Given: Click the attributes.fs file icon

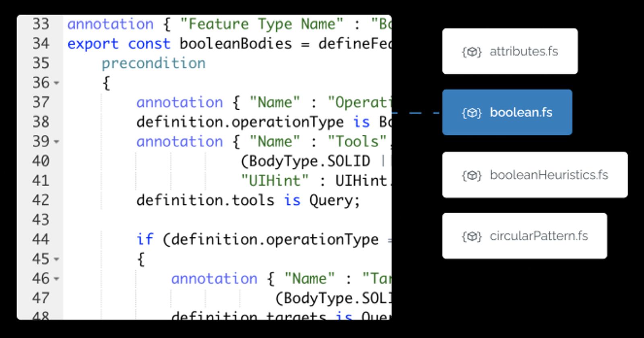Looking at the screenshot, I should (x=471, y=52).
